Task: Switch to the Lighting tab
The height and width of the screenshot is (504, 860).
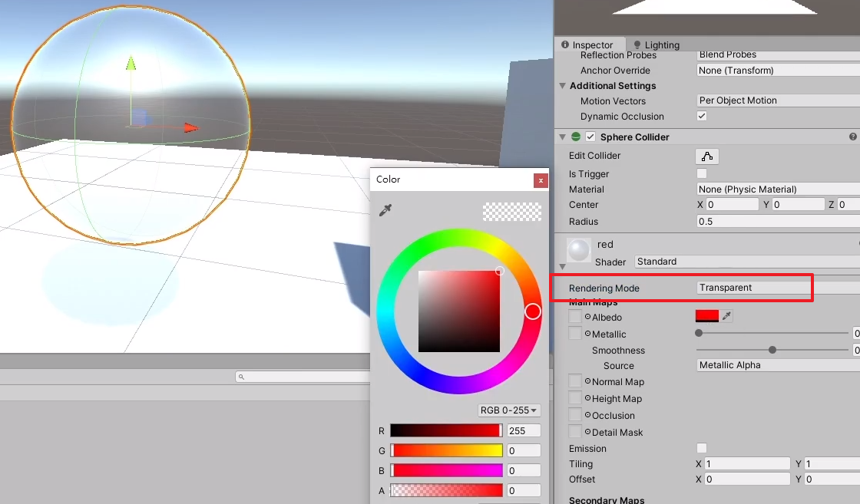Action: (662, 44)
